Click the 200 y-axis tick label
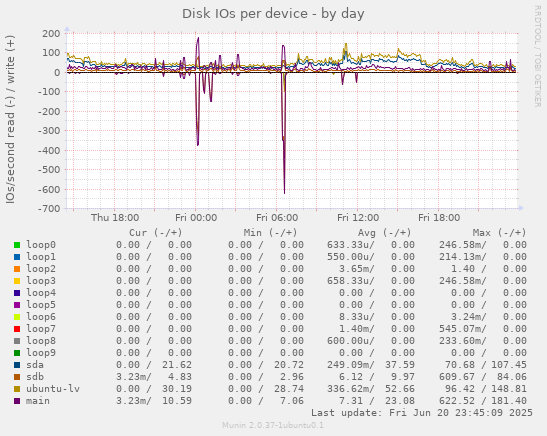 [51, 34]
